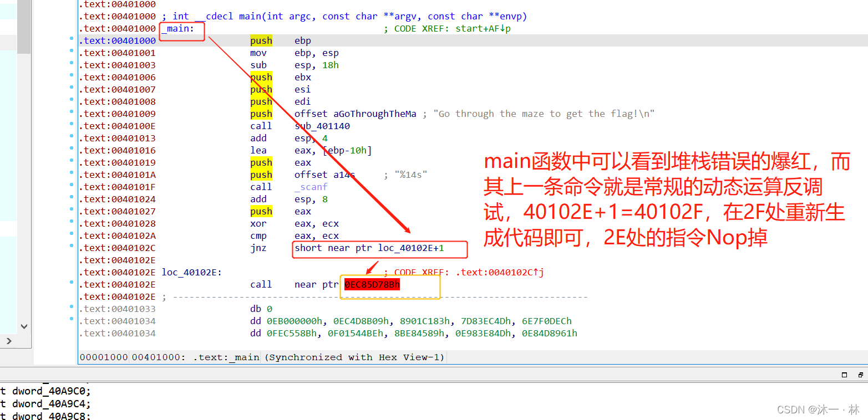Select the db 0 line
The width and height of the screenshot is (868, 420).
[261, 309]
